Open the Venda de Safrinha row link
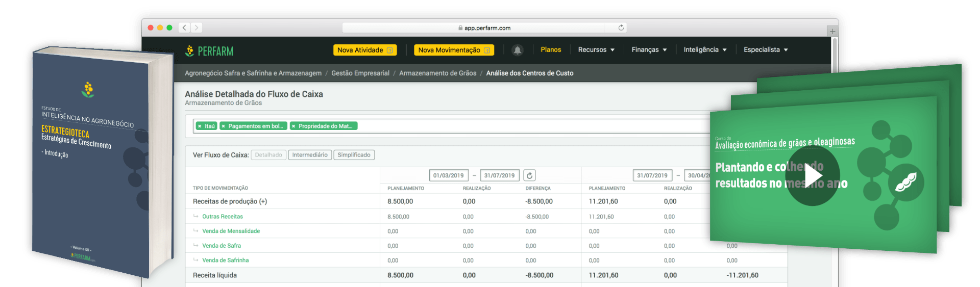This screenshot has height=287, width=980. point(226,260)
